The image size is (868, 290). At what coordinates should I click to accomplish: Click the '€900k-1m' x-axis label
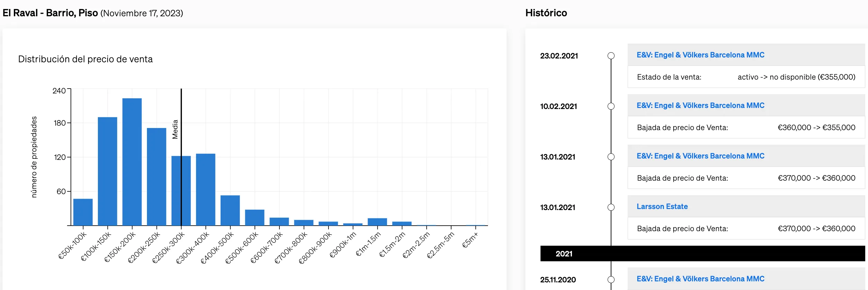click(342, 245)
